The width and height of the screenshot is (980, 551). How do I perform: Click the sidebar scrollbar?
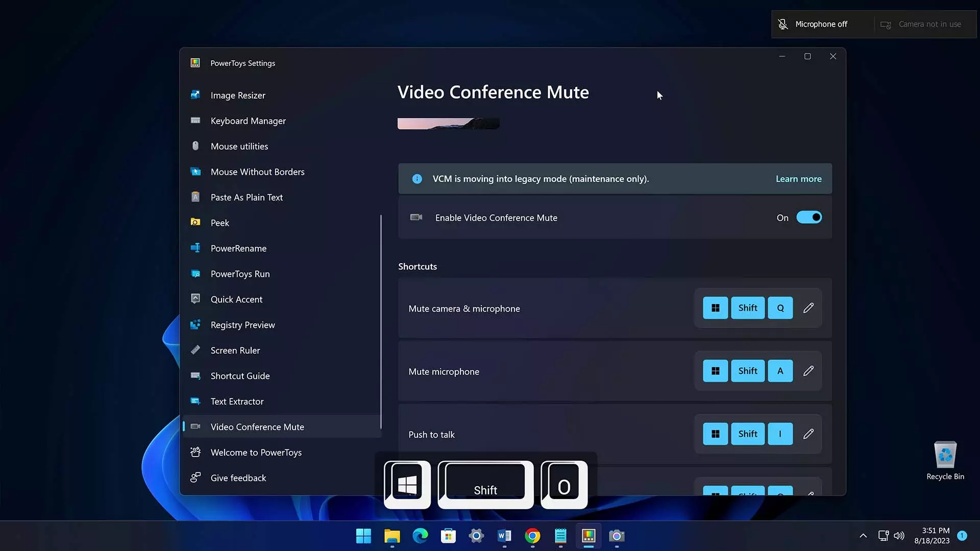point(381,321)
